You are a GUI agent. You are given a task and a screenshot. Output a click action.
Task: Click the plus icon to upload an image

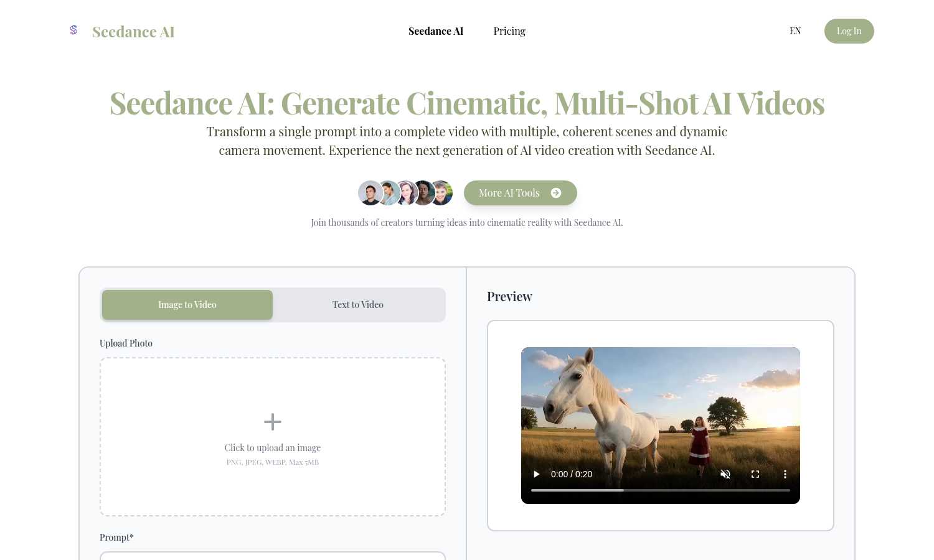[x=273, y=422]
